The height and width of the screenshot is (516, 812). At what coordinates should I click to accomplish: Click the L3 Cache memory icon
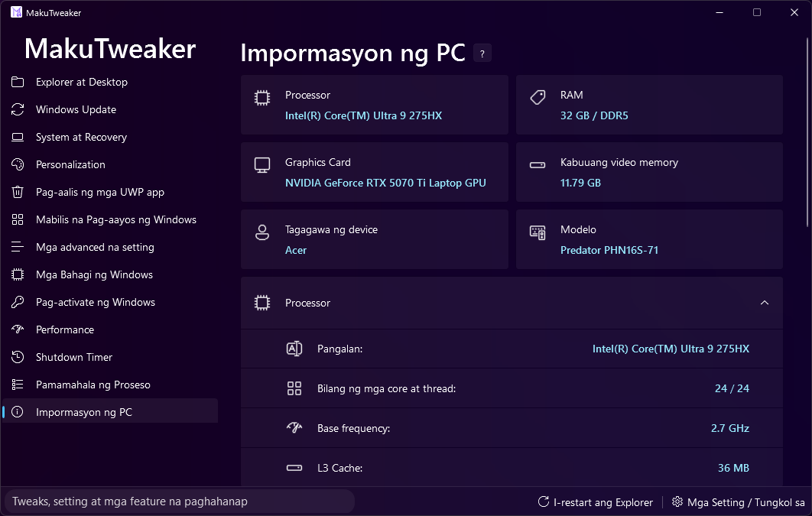point(294,468)
